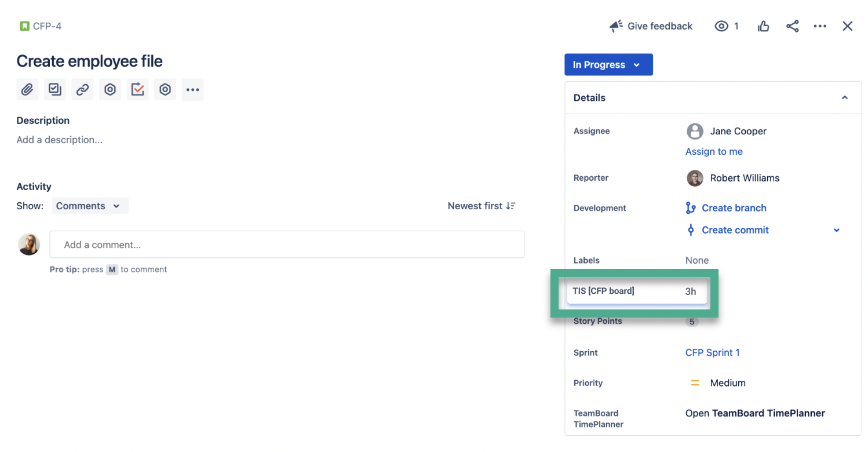The image size is (868, 452).
Task: Open CFP Sprint 1
Action: point(712,352)
